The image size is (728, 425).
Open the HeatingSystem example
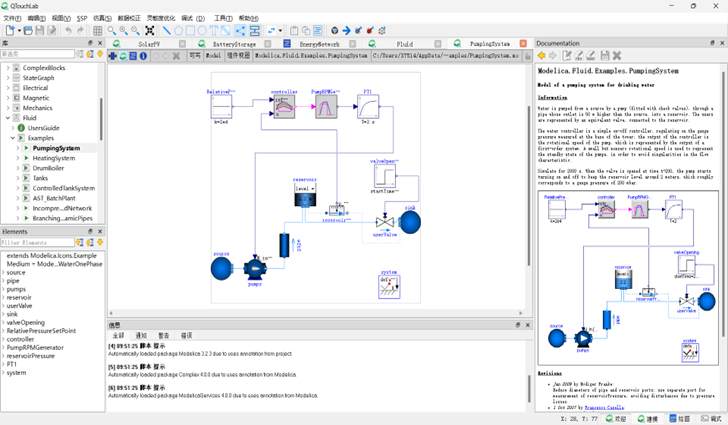click(54, 158)
